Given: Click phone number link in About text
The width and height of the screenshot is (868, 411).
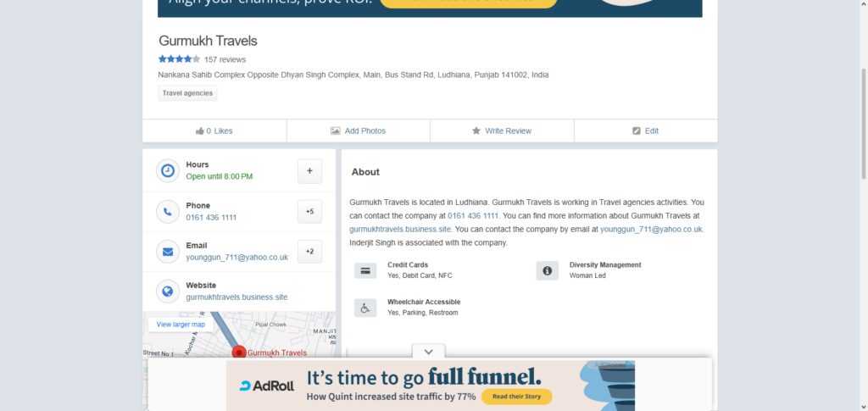Looking at the screenshot, I should click(473, 216).
